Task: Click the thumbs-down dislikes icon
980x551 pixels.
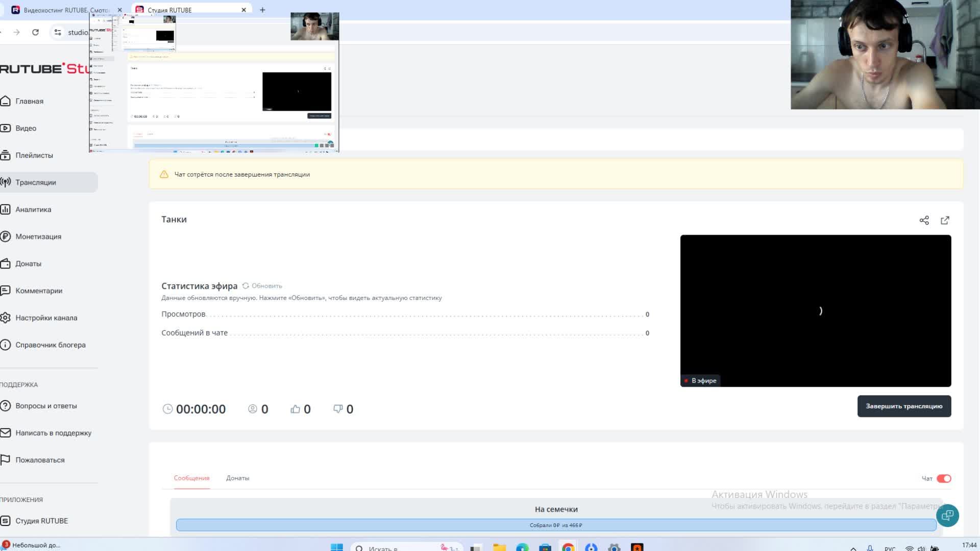Action: pos(338,409)
